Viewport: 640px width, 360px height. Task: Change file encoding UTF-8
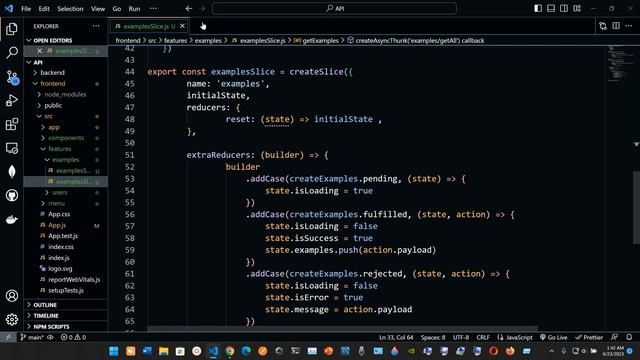pos(461,337)
